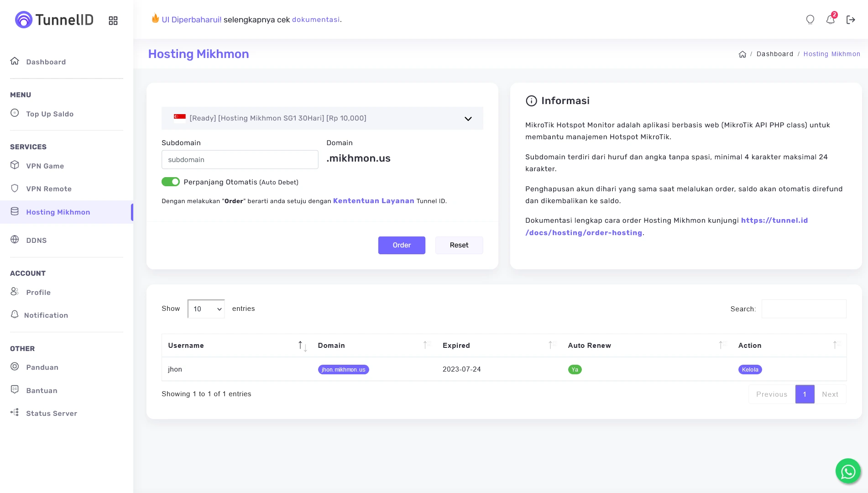Click the TunnelID logo
Image resolution: width=868 pixels, height=493 pixels.
pos(54,20)
